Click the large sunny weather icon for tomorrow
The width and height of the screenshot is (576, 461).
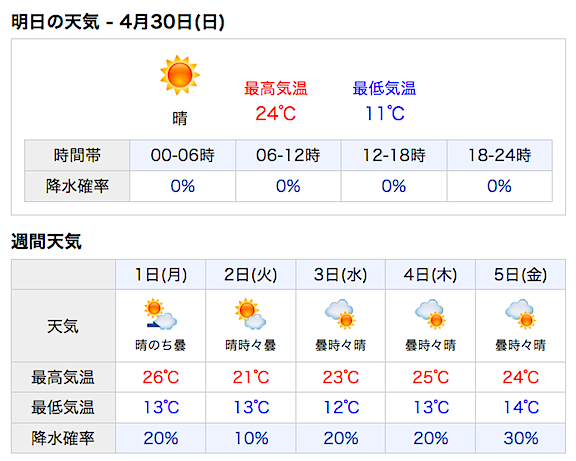pyautogui.click(x=180, y=75)
